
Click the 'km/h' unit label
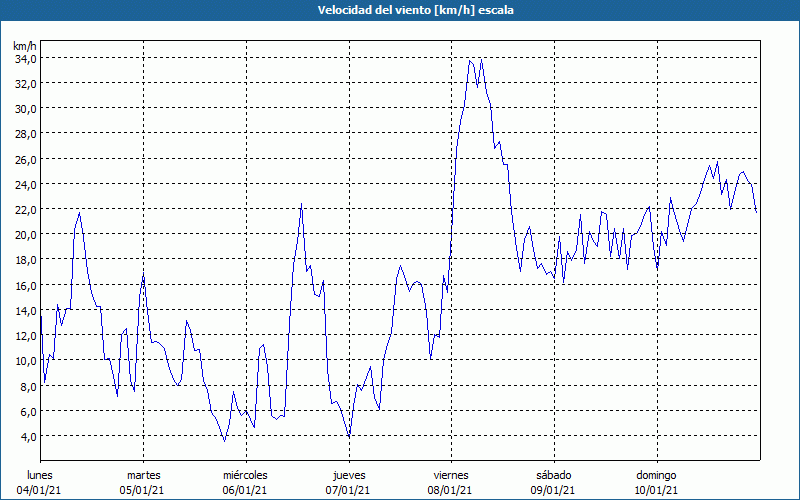point(24,46)
